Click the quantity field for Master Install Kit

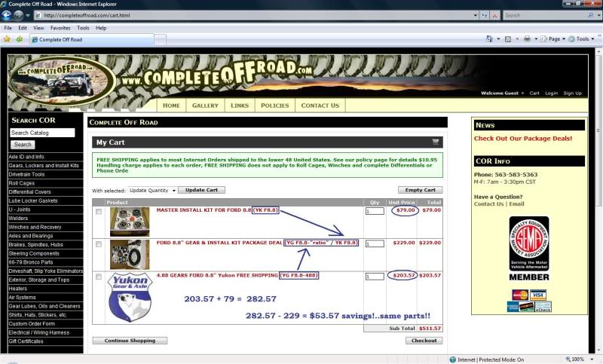(x=375, y=211)
